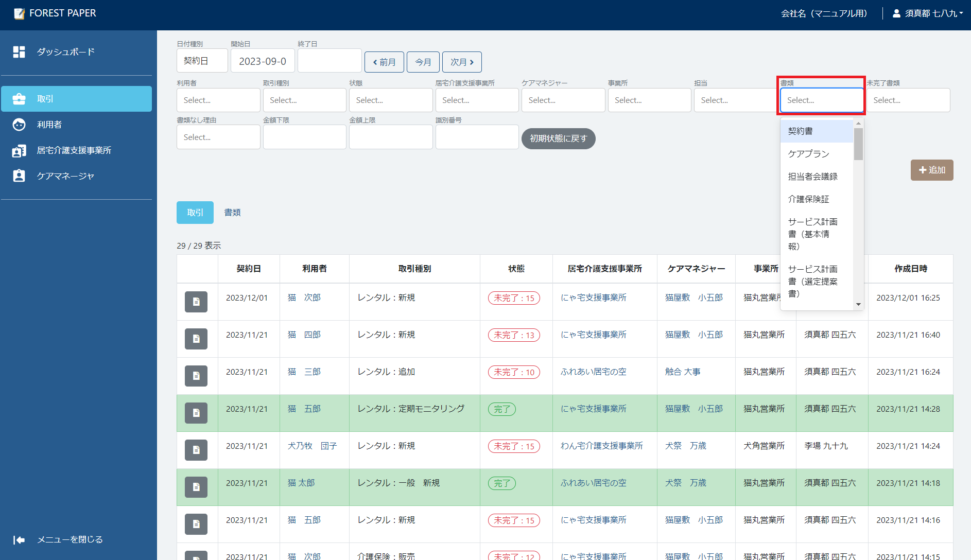Click the dashboard grid icon in sidebar

point(19,52)
